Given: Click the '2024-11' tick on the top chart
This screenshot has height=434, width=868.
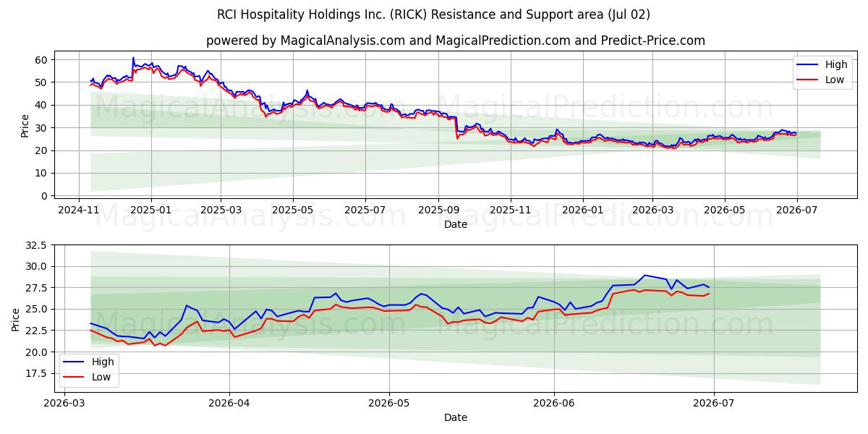Looking at the screenshot, I should coord(80,210).
